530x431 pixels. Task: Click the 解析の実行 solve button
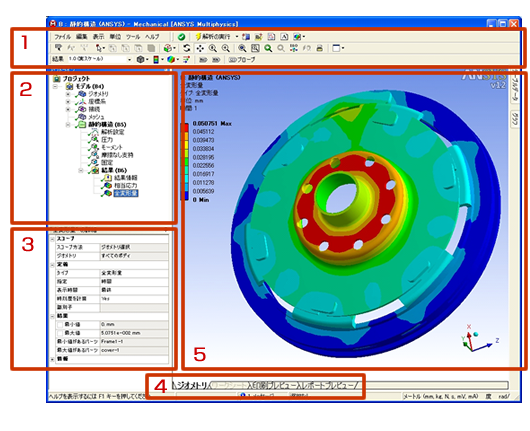point(214,37)
